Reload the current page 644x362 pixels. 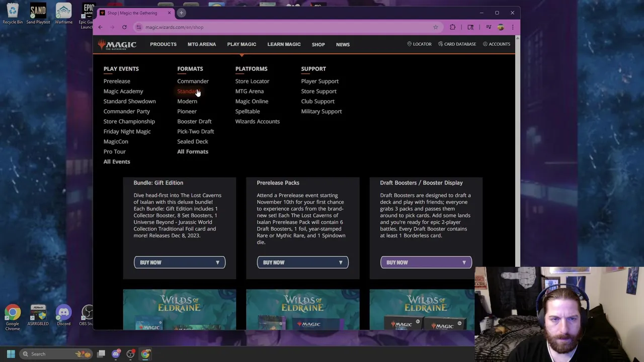pos(124,27)
